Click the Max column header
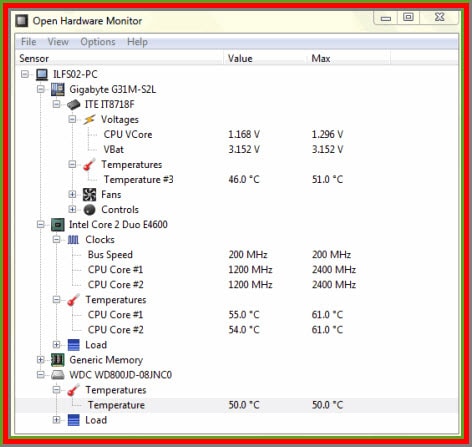Image resolution: width=472 pixels, height=447 pixels. (348, 58)
